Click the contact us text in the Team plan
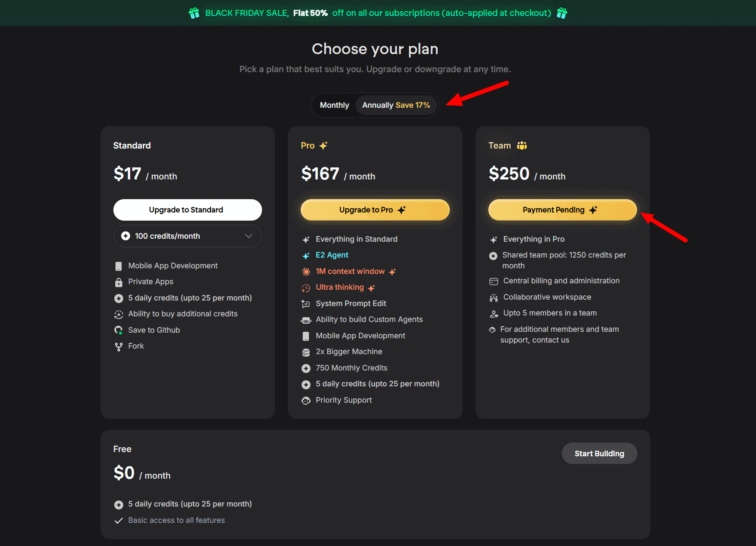The width and height of the screenshot is (756, 546). click(553, 340)
